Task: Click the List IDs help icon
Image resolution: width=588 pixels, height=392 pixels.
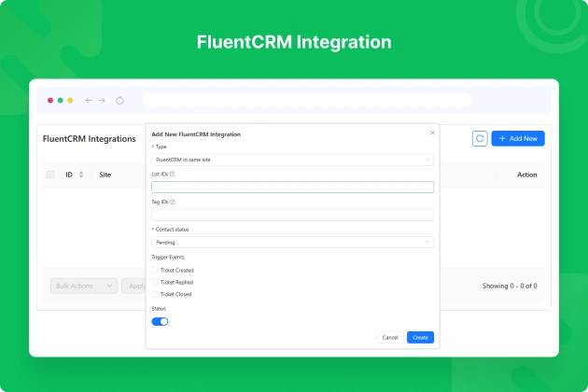Action: (x=173, y=174)
